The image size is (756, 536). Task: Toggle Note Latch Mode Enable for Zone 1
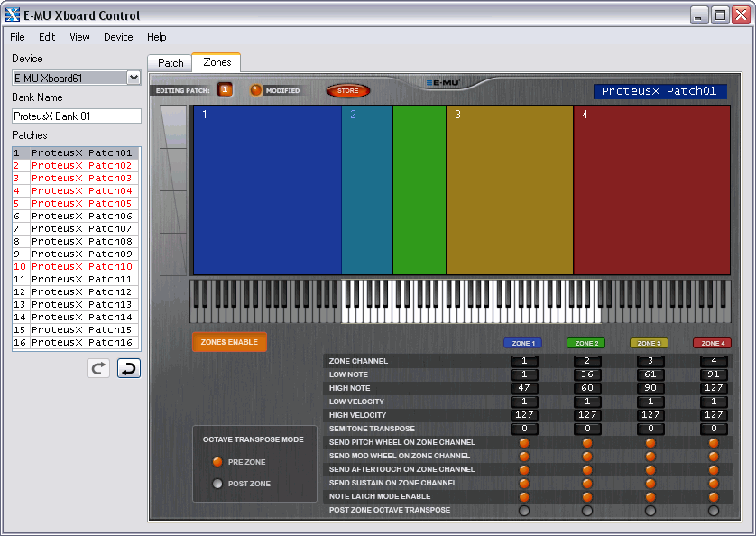click(x=524, y=496)
